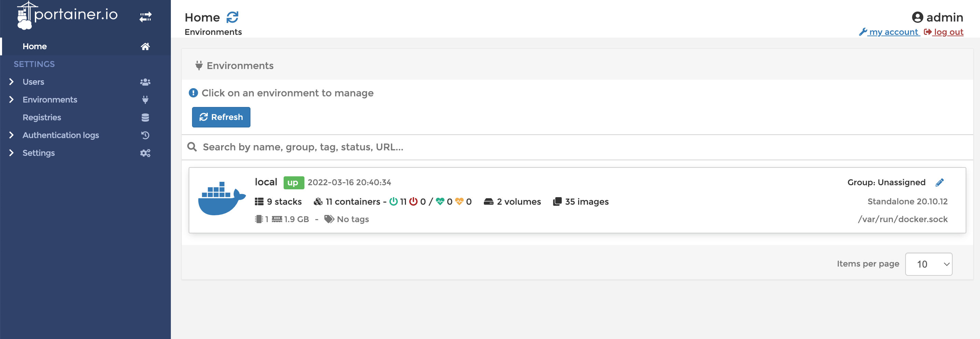Expand the Users menu chevron

[x=11, y=82]
